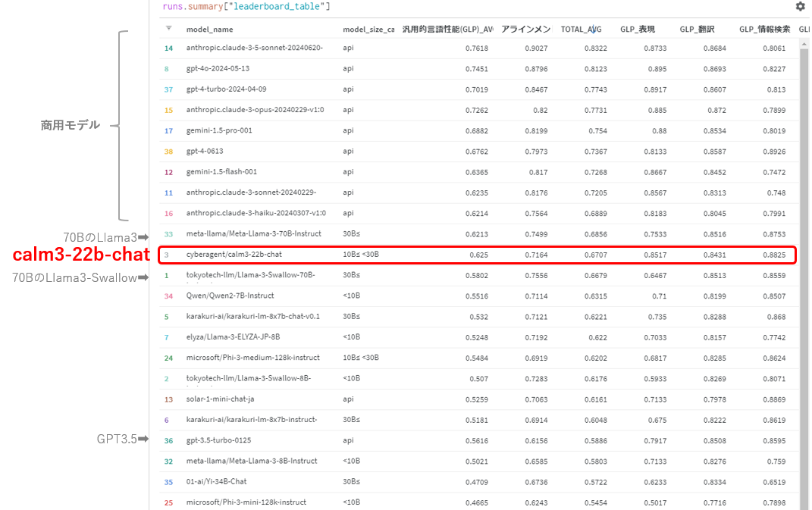Click アラインメント value 0.9027
Screen dimensions: 812x510
[536, 48]
